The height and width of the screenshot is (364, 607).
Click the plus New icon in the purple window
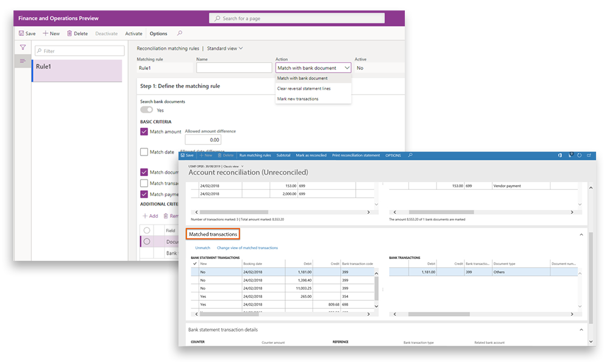[x=46, y=33]
